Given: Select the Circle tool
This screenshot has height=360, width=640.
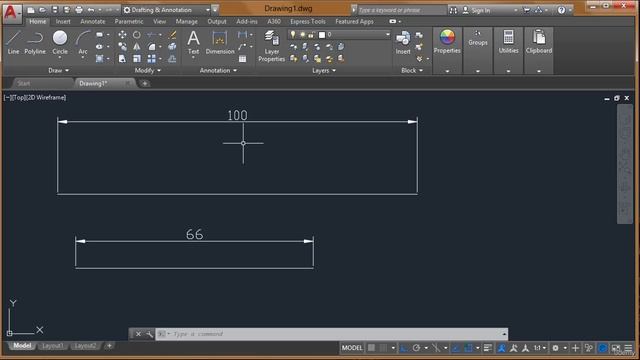Looking at the screenshot, I should tap(60, 42).
